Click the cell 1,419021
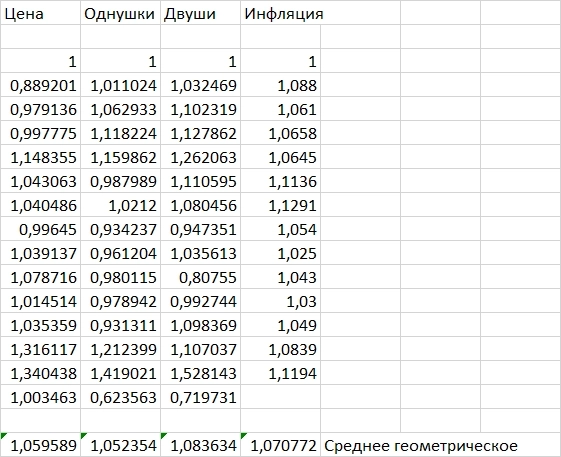This screenshot has height=457, width=561. pos(120,373)
